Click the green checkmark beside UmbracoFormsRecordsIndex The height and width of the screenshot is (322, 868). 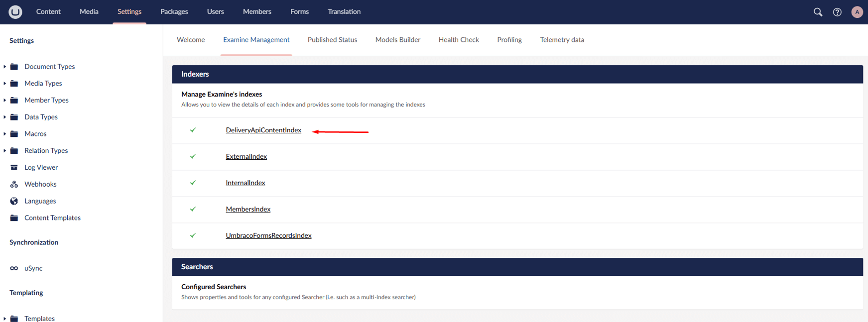tap(193, 235)
